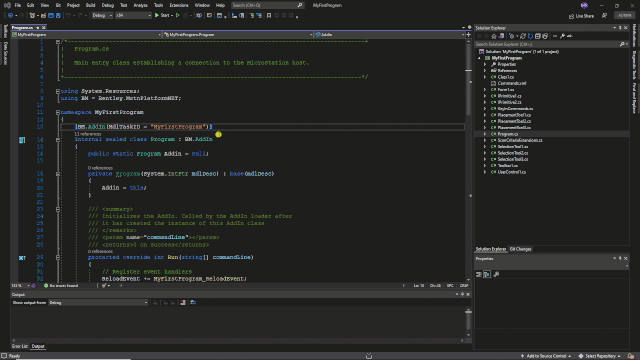Switch to the Git Changes tab
The image size is (640, 360).
520,249
